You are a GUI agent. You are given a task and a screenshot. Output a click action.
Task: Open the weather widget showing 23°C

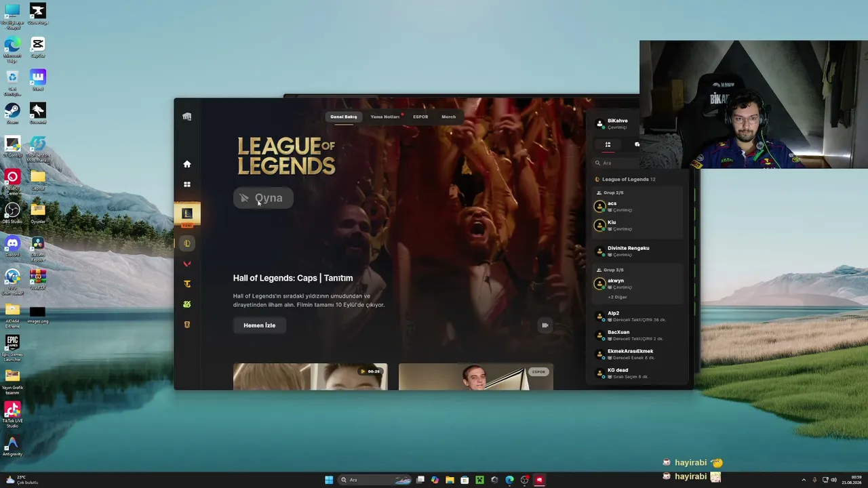(21, 480)
